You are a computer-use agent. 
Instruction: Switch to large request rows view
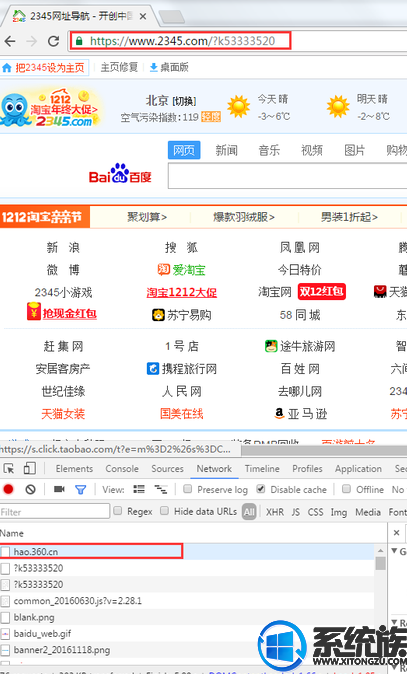pos(139,489)
